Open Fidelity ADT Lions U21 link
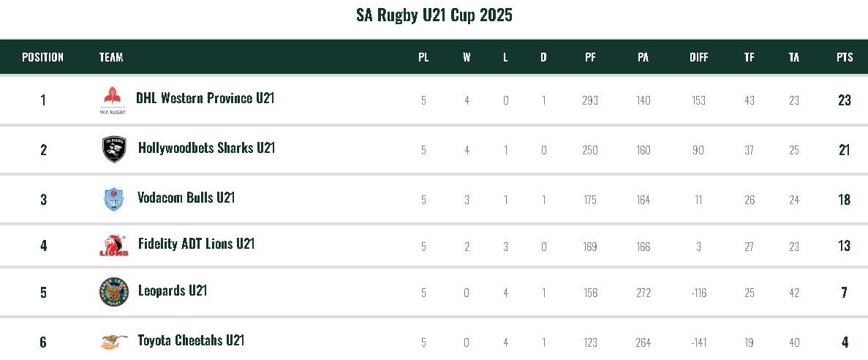This screenshot has width=868, height=360. coord(196,244)
